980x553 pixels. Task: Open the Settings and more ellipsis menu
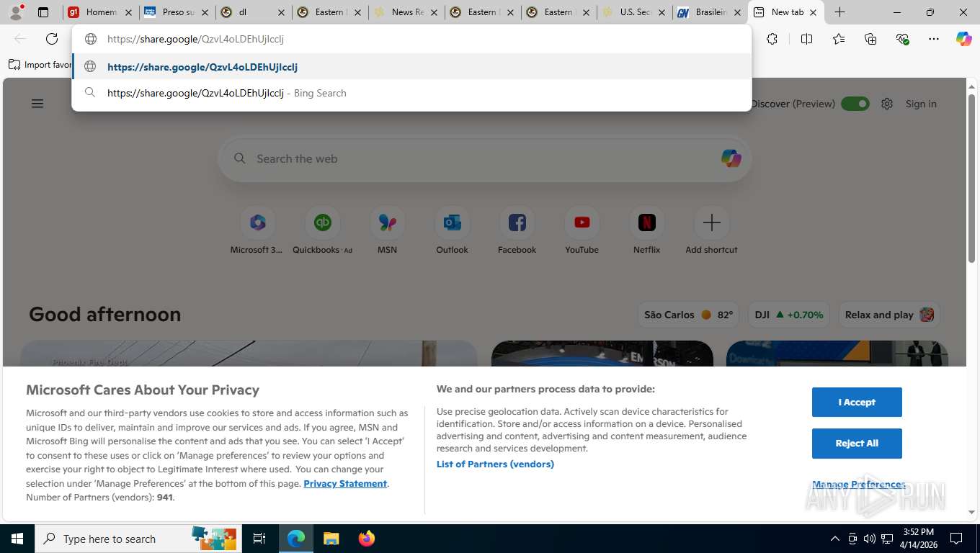click(x=934, y=39)
